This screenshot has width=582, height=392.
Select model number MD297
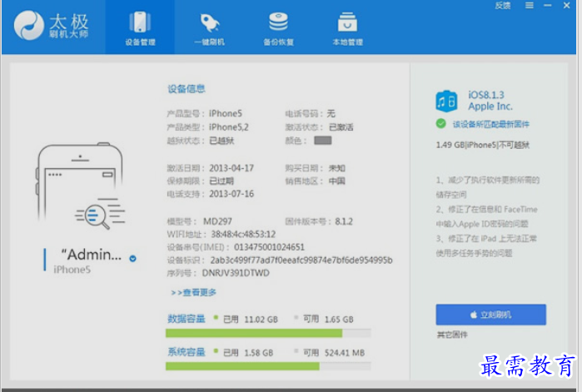217,221
